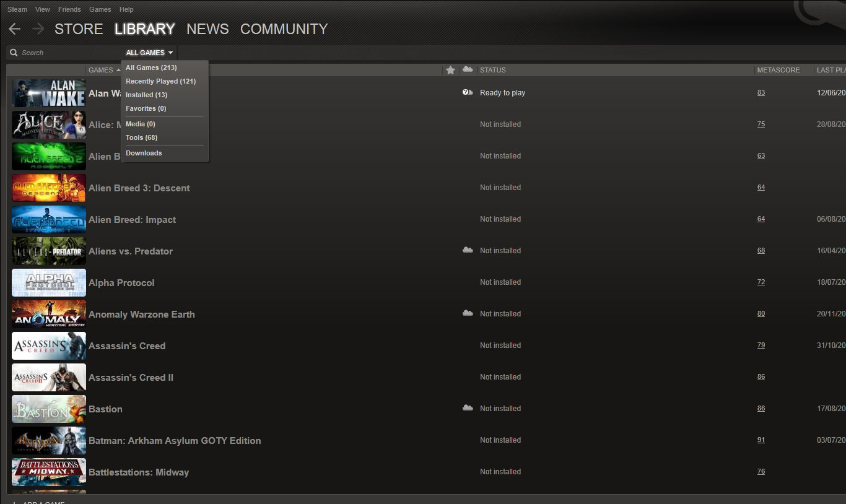Image resolution: width=846 pixels, height=504 pixels.
Task: Collapse the ALL GAMES filter dropdown
Action: point(150,53)
